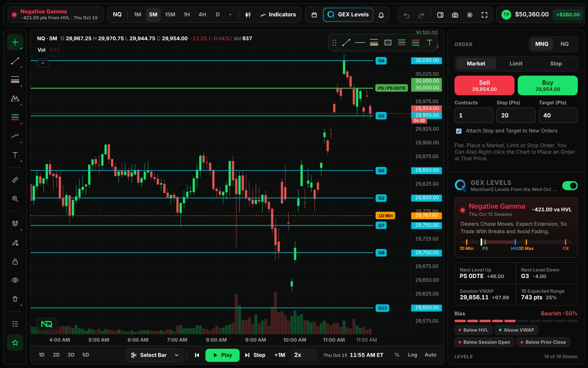The image size is (588, 368).
Task: Take a chart snapshot with camera icon
Action: [455, 15]
